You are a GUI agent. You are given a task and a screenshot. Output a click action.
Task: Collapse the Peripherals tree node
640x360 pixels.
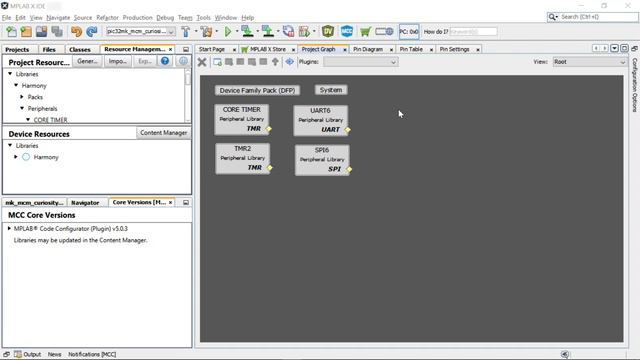(x=22, y=108)
